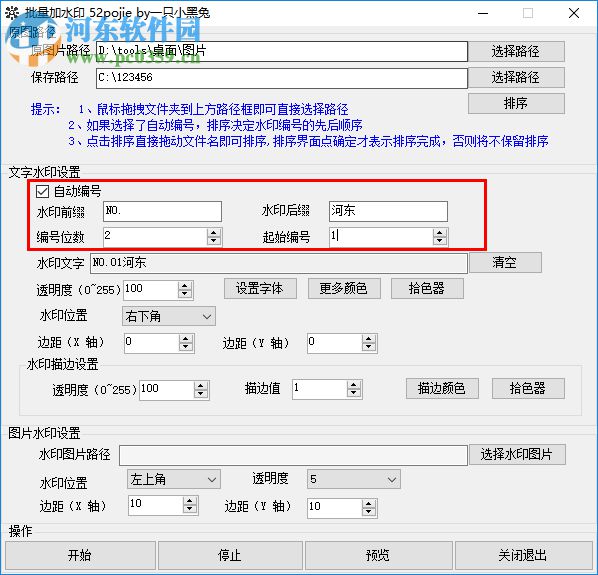
Task: Minimize the 批量加水印 window
Action: coord(483,13)
